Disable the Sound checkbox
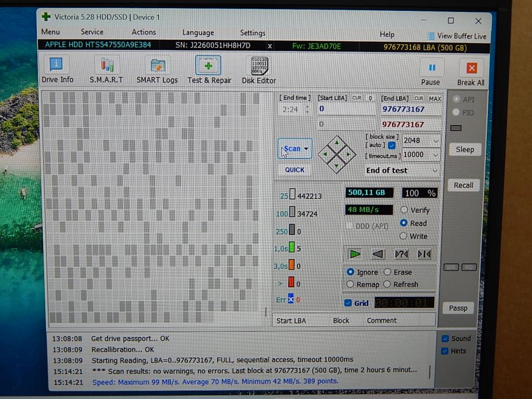 [x=445, y=338]
